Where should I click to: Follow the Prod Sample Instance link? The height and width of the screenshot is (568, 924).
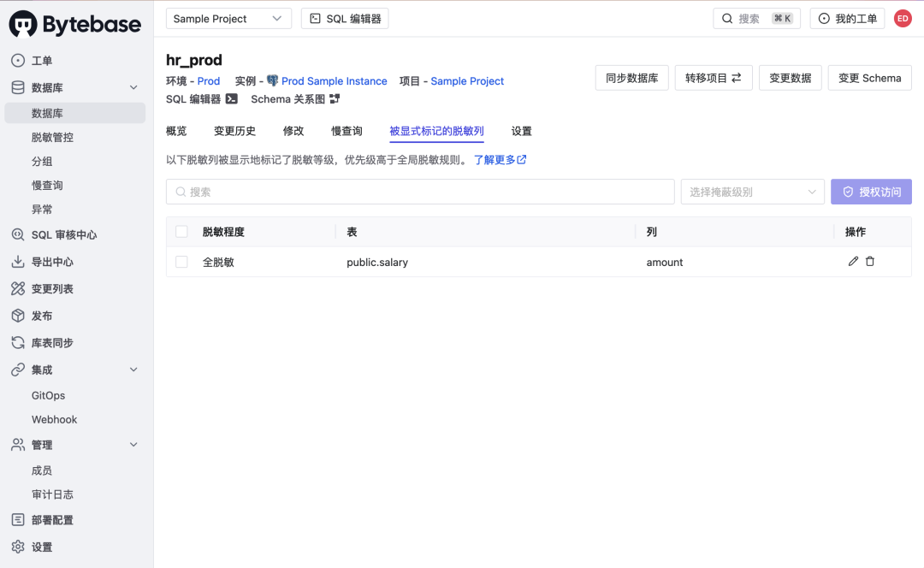(x=335, y=80)
